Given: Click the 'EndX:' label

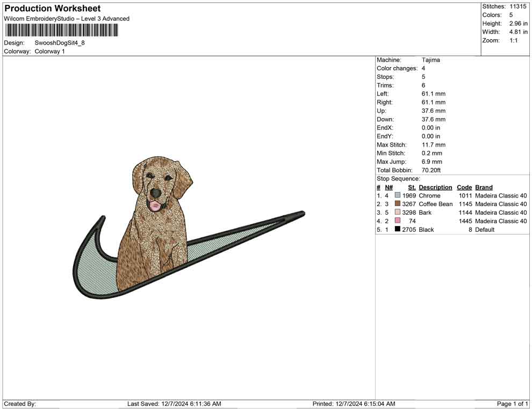Looking at the screenshot, I should pos(385,128).
